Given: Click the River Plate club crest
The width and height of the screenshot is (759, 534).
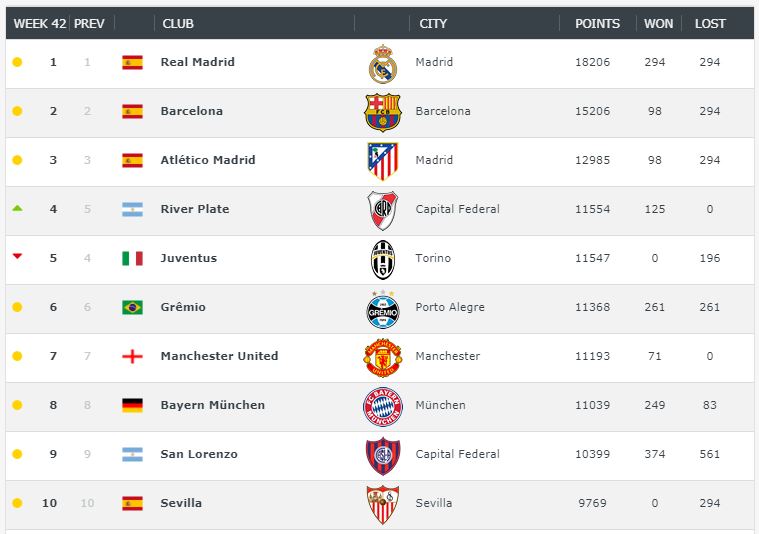Looking at the screenshot, I should coord(383,210).
